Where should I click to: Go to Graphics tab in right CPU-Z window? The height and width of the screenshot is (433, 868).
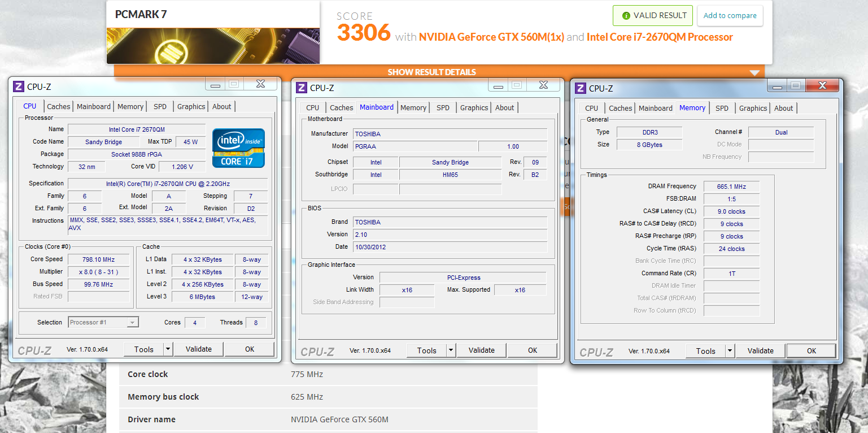click(753, 108)
